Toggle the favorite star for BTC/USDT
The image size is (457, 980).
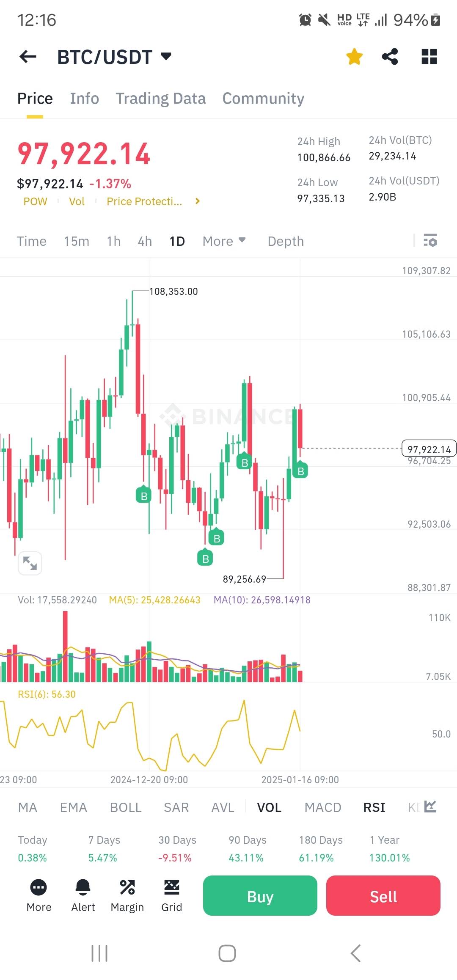[x=354, y=57]
